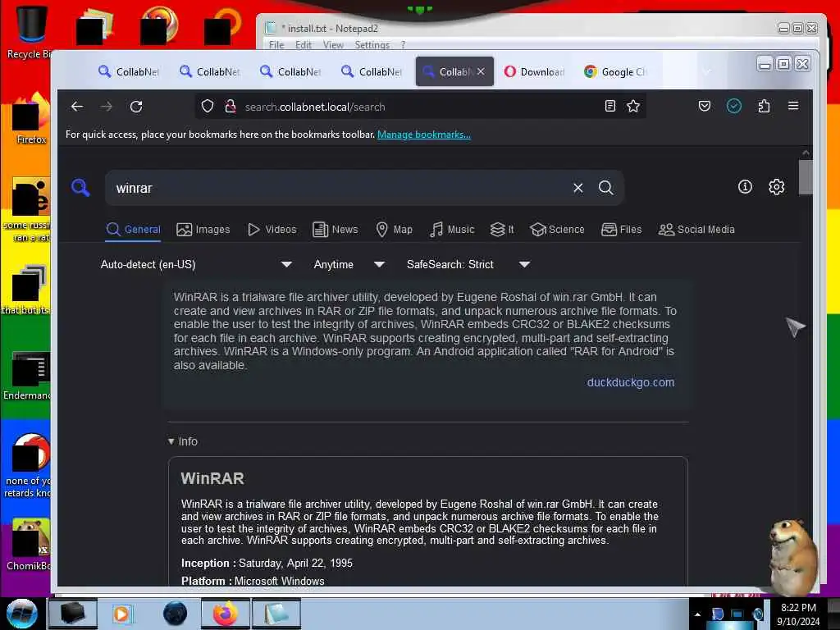The height and width of the screenshot is (630, 840).
Task: Open the shield tracking protection icon
Action: (208, 106)
